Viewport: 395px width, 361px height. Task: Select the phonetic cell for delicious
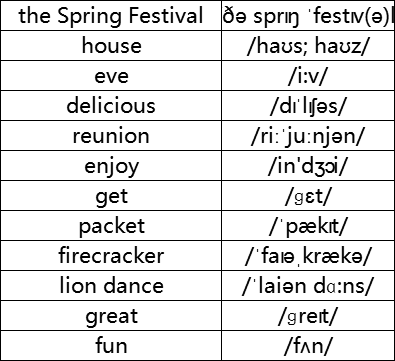[308, 105]
